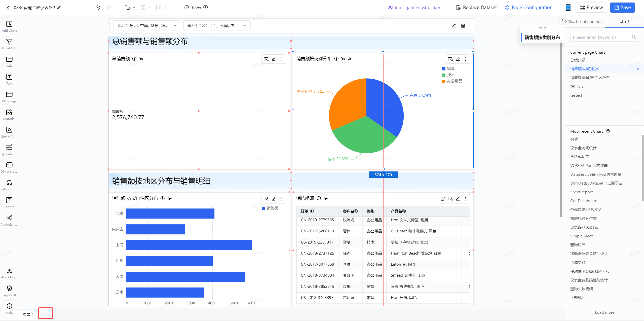
Task: Open the Analysis tool
Action: tap(9, 220)
